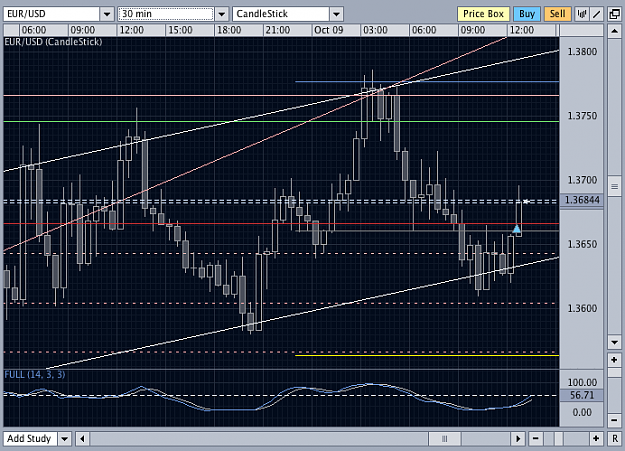Click the 18:00 time axis label
Screen dimensions: 625x451
tap(229, 30)
